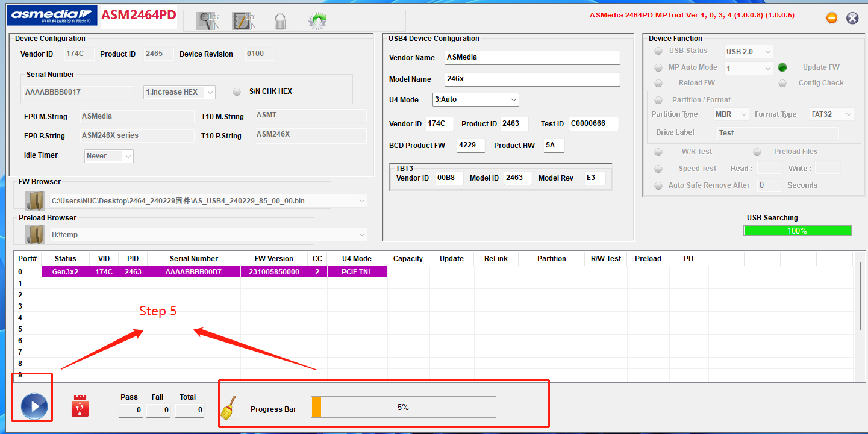Image resolution: width=868 pixels, height=434 pixels.
Task: Open the 1.Increase HEX dropdown
Action: pos(180,92)
